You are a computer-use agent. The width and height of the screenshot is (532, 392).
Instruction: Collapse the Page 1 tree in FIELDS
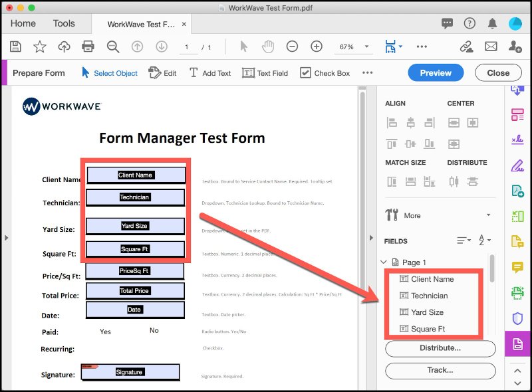(x=383, y=262)
